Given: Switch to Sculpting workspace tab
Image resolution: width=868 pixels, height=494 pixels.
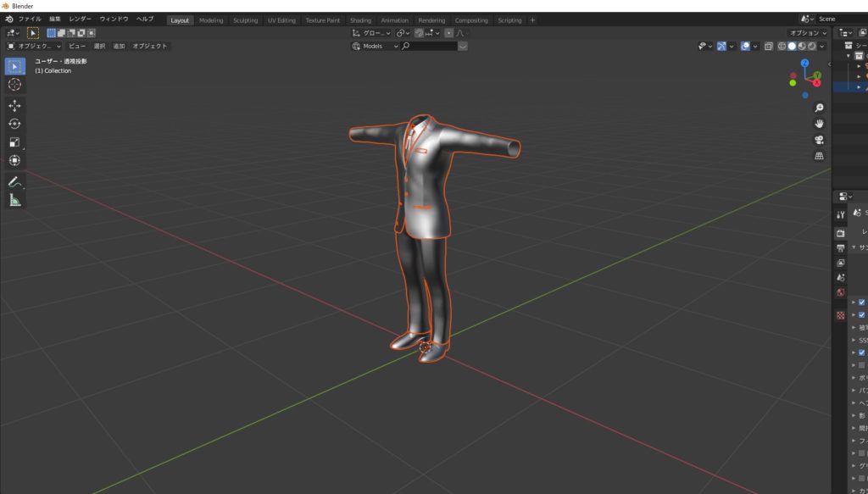Looking at the screenshot, I should tap(245, 20).
